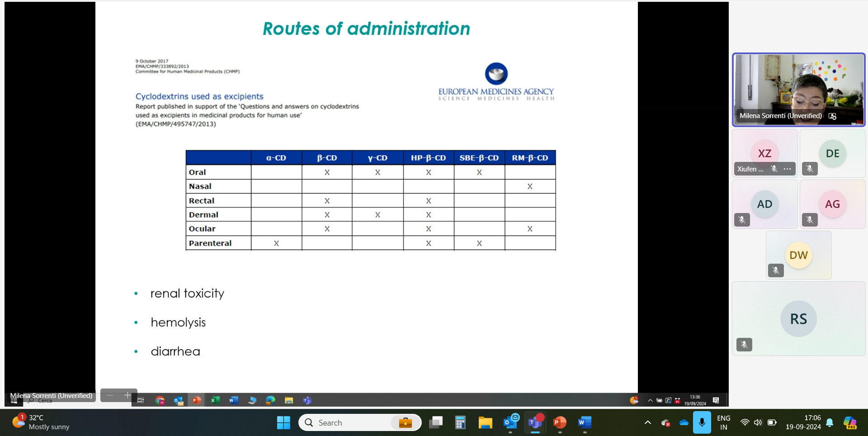Select Milena Sorrenti's video tile
Viewport: 868px width, 436px height.
pos(798,90)
